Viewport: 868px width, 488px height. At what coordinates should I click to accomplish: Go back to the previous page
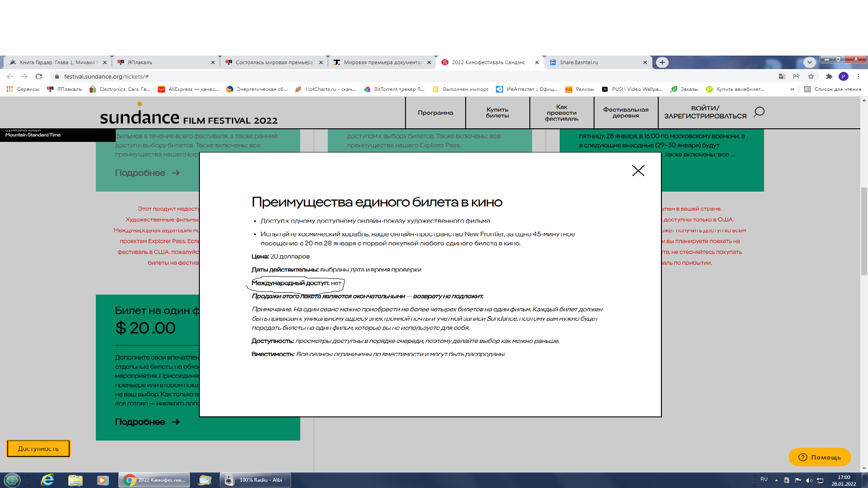(10, 76)
